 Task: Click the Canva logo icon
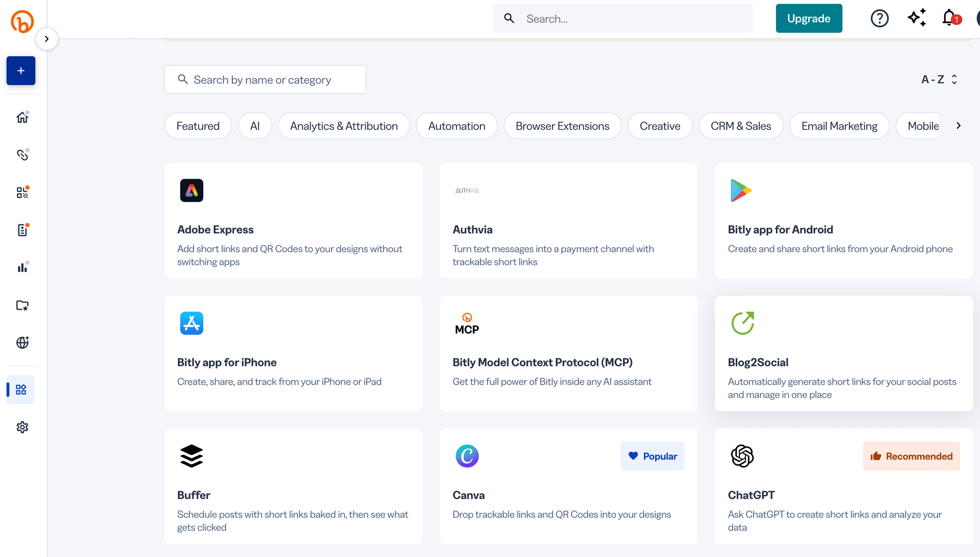[467, 456]
